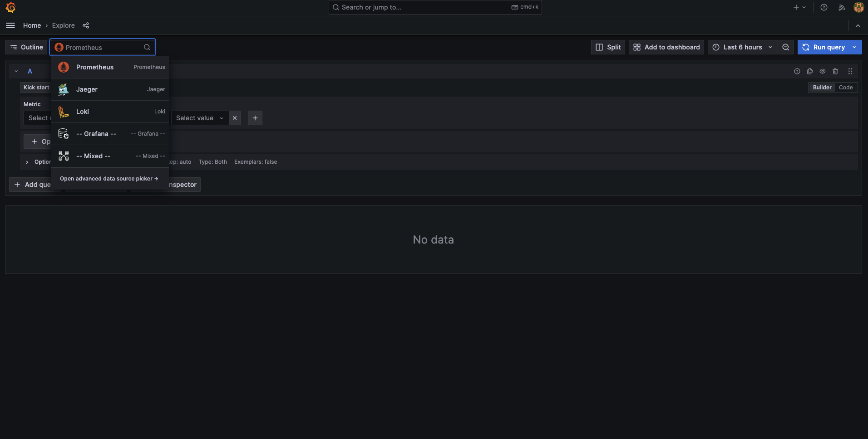Open query help via question mark icon

[797, 71]
